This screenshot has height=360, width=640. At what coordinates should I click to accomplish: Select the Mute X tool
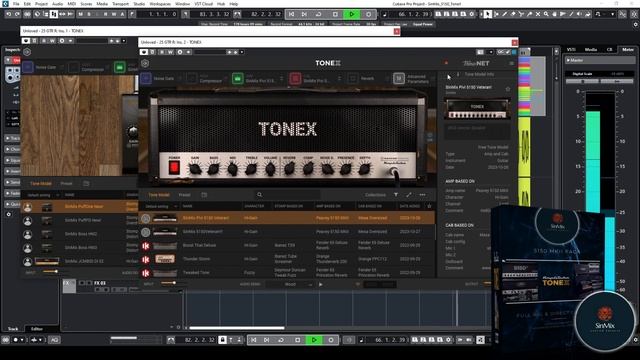[538, 14]
